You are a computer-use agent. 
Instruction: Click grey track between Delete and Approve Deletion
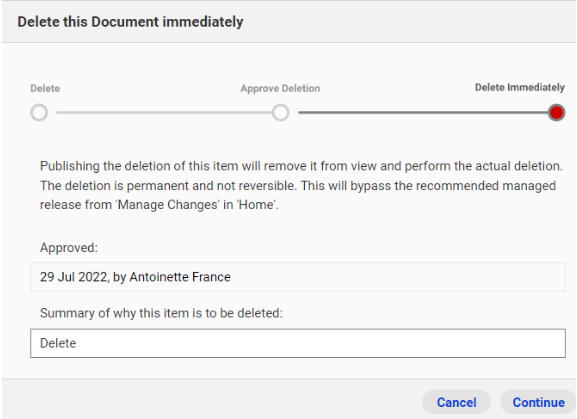164,113
